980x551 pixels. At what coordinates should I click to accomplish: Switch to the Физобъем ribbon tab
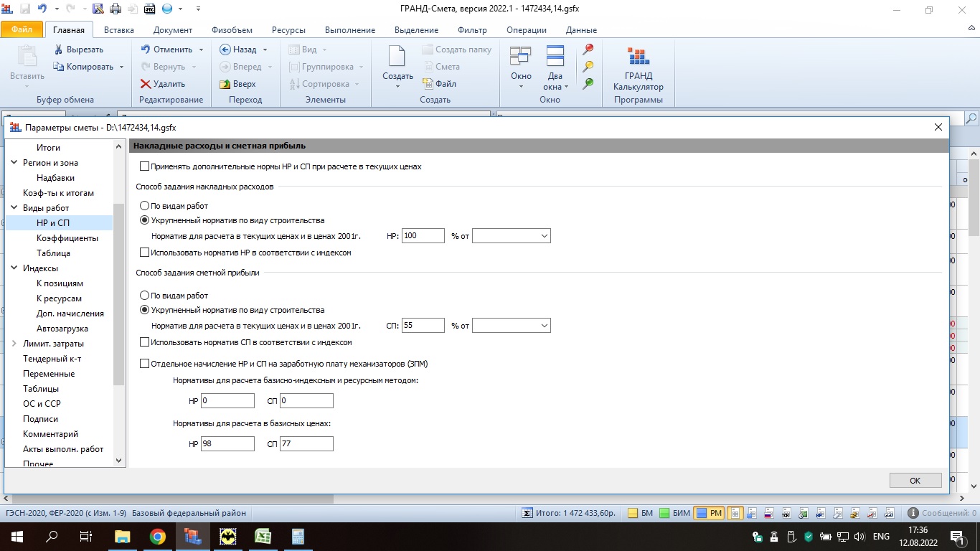(232, 30)
